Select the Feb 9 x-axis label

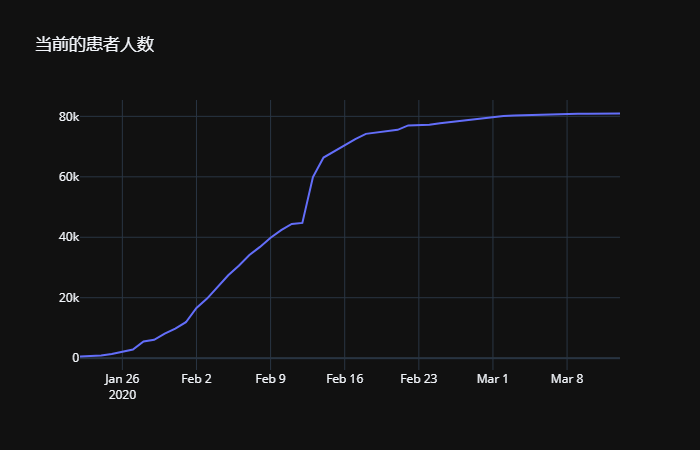click(x=271, y=379)
